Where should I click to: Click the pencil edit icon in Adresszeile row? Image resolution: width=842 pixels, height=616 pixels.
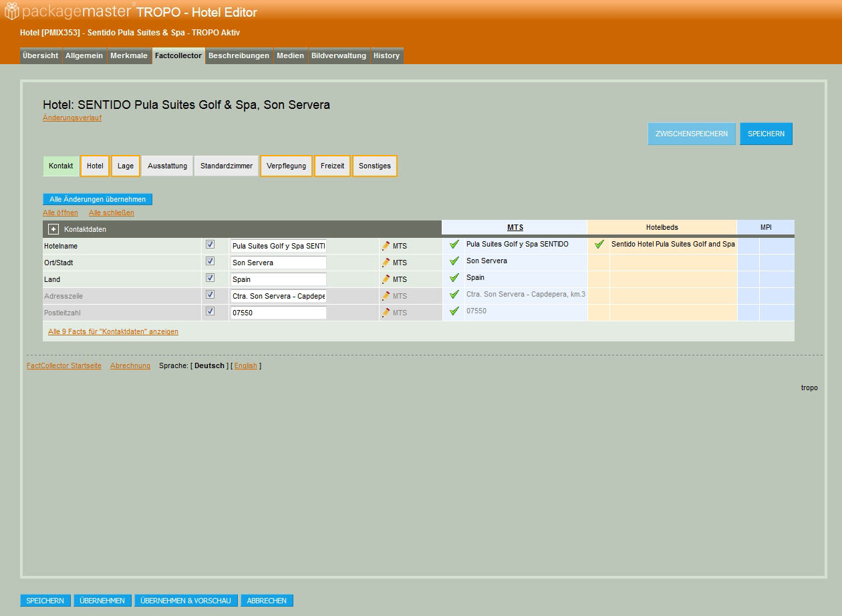(386, 296)
